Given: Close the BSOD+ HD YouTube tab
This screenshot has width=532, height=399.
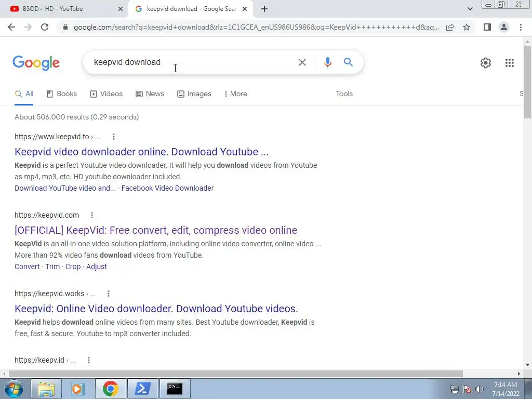Looking at the screenshot, I should 121,9.
